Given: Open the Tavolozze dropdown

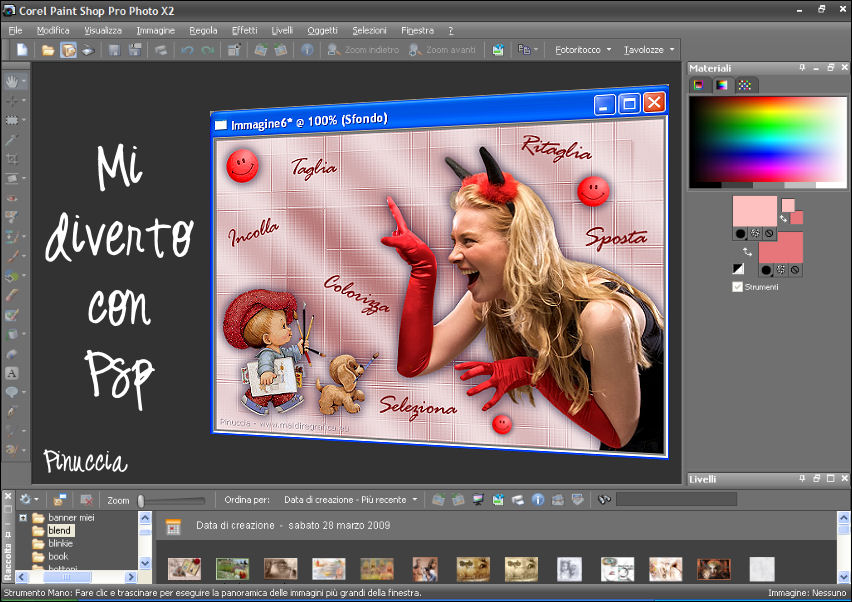Looking at the screenshot, I should click(x=649, y=50).
